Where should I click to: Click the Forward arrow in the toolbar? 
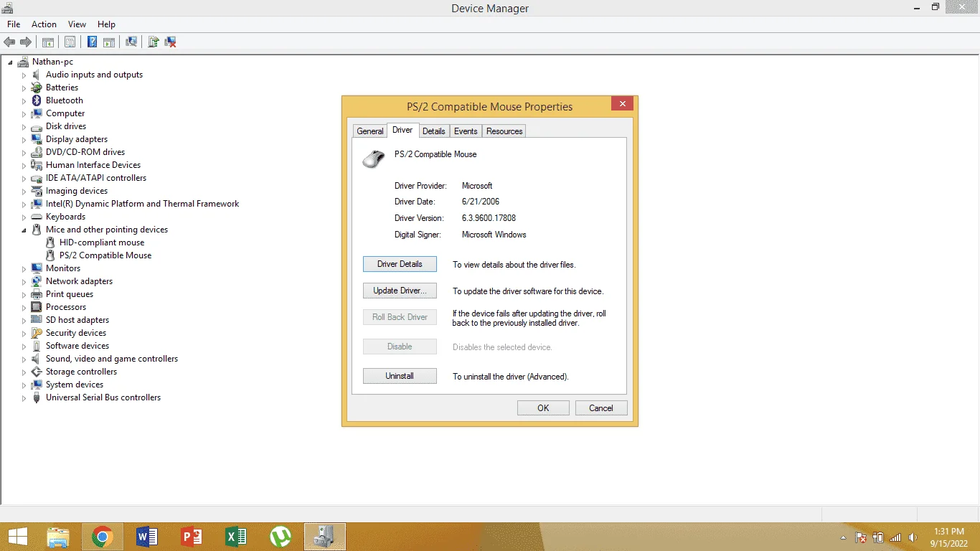tap(26, 42)
